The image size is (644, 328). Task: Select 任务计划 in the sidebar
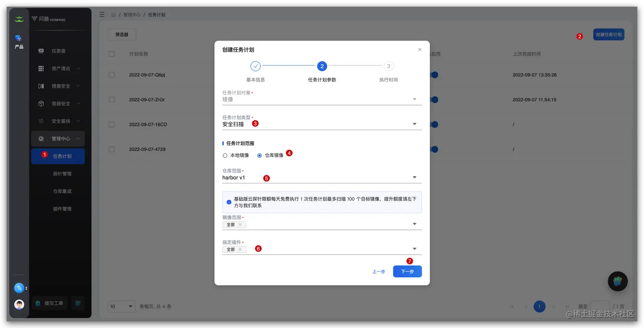(58, 156)
